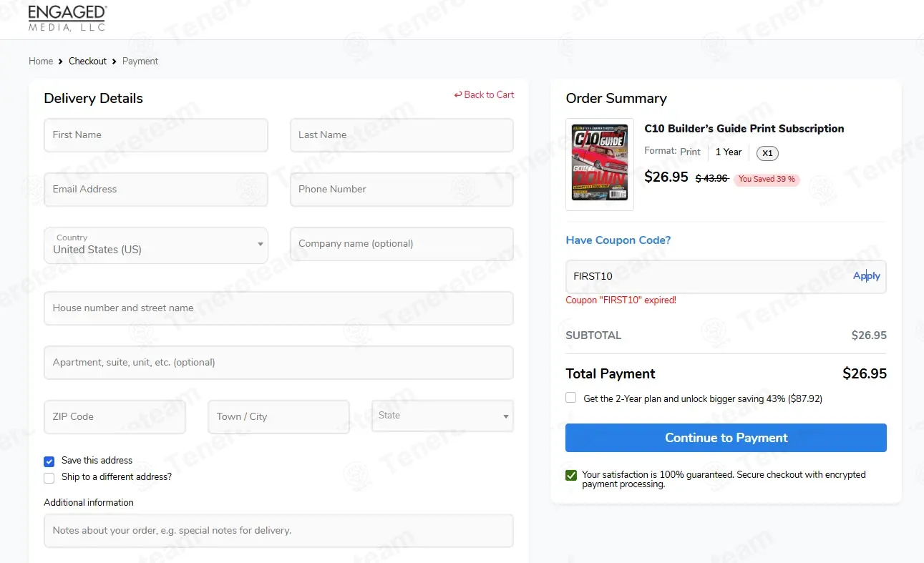
Task: Click Continue to Payment button
Action: point(726,438)
